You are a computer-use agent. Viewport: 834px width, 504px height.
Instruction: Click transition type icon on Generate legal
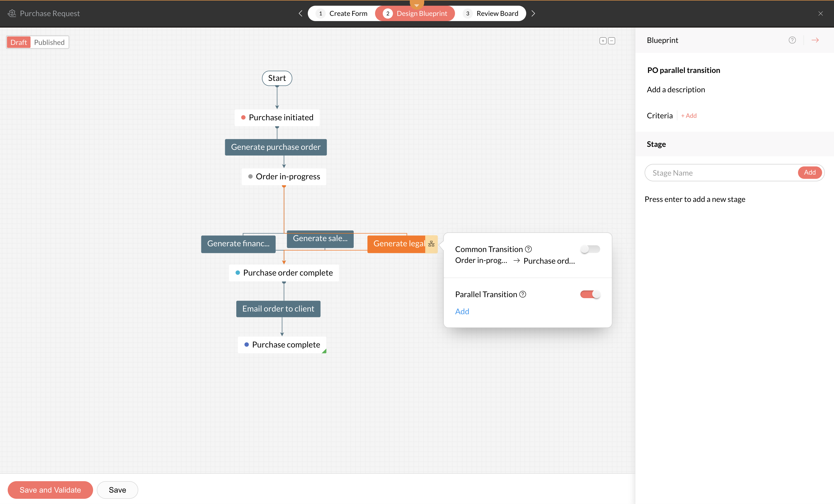(x=431, y=244)
